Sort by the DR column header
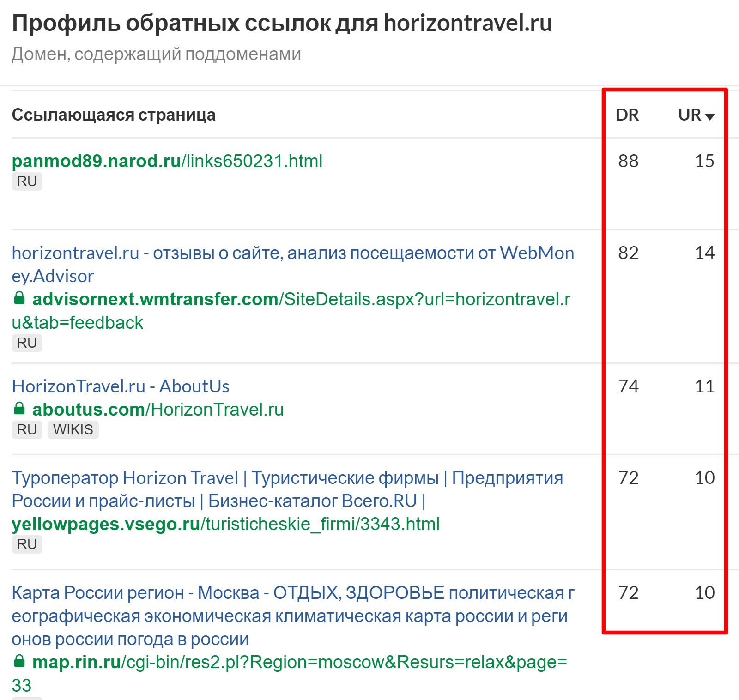Image resolution: width=739 pixels, height=700 pixels. click(627, 115)
